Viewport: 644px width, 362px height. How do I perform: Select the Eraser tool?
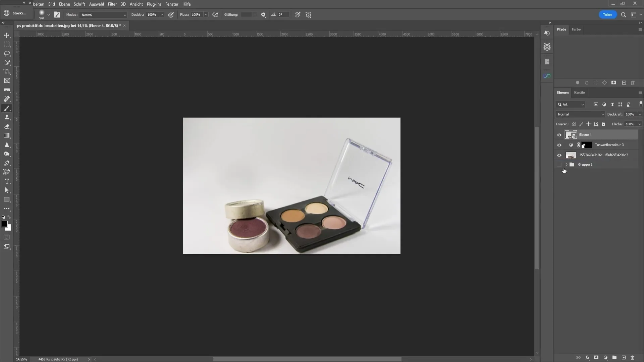coord(7,126)
